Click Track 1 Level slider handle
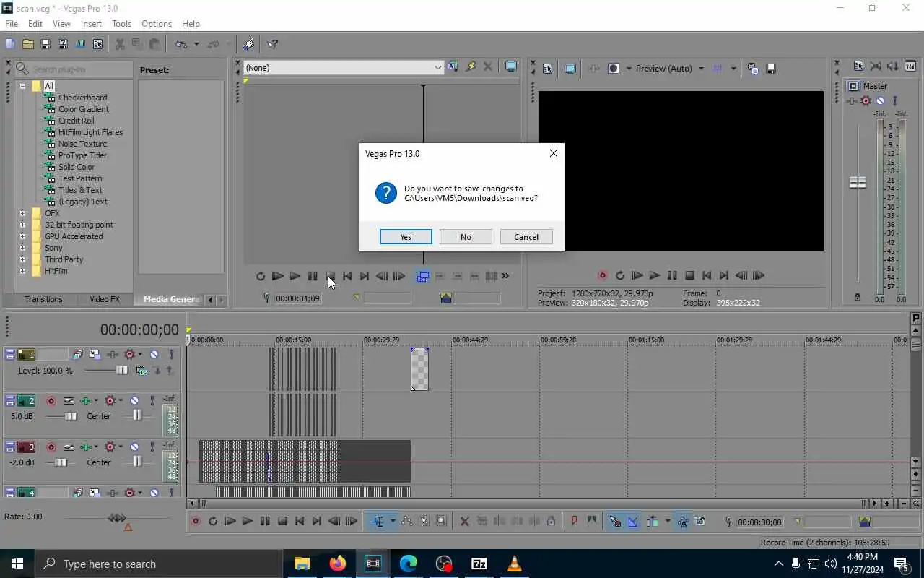 122,371
